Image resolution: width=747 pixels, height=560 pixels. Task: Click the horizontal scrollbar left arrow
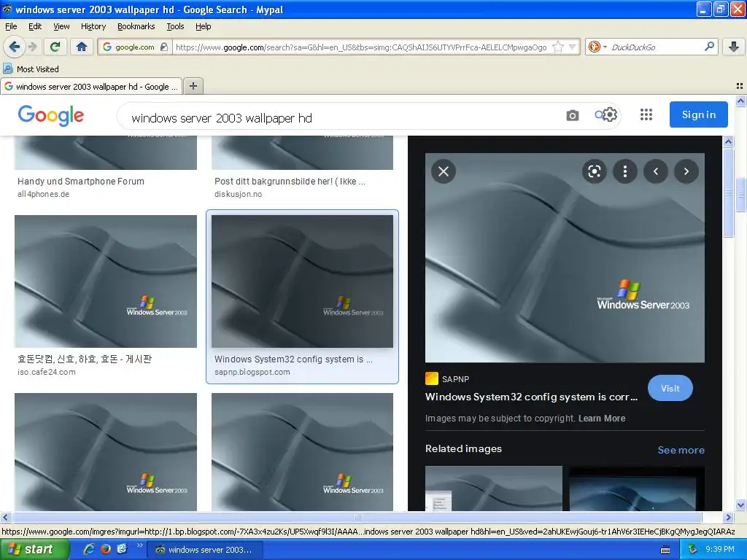[5, 517]
